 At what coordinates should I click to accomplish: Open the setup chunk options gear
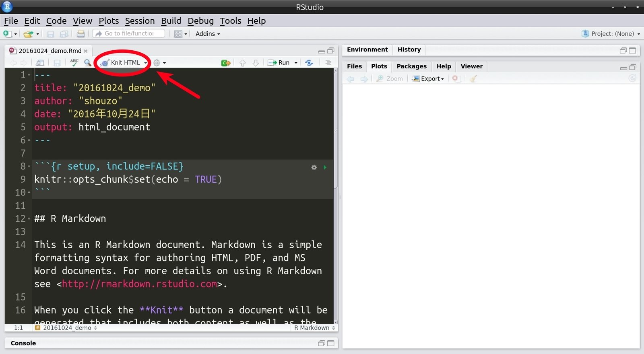(314, 167)
